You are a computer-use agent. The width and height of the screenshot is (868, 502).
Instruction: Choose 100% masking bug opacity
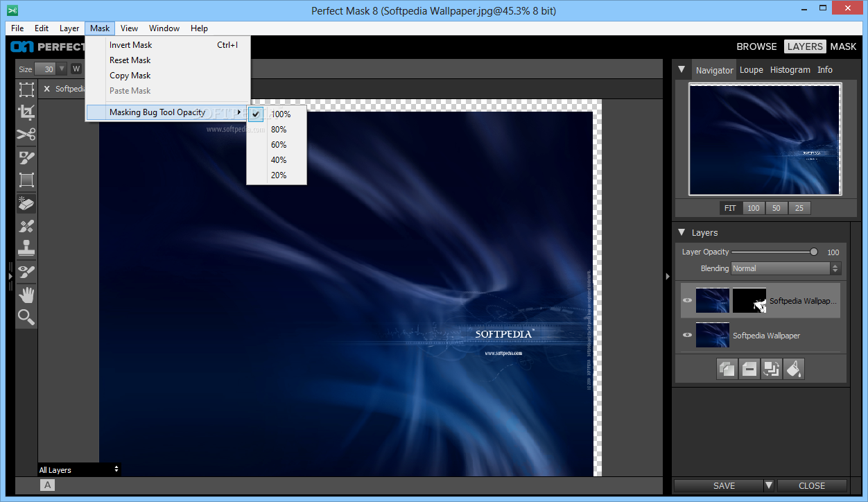(x=277, y=114)
